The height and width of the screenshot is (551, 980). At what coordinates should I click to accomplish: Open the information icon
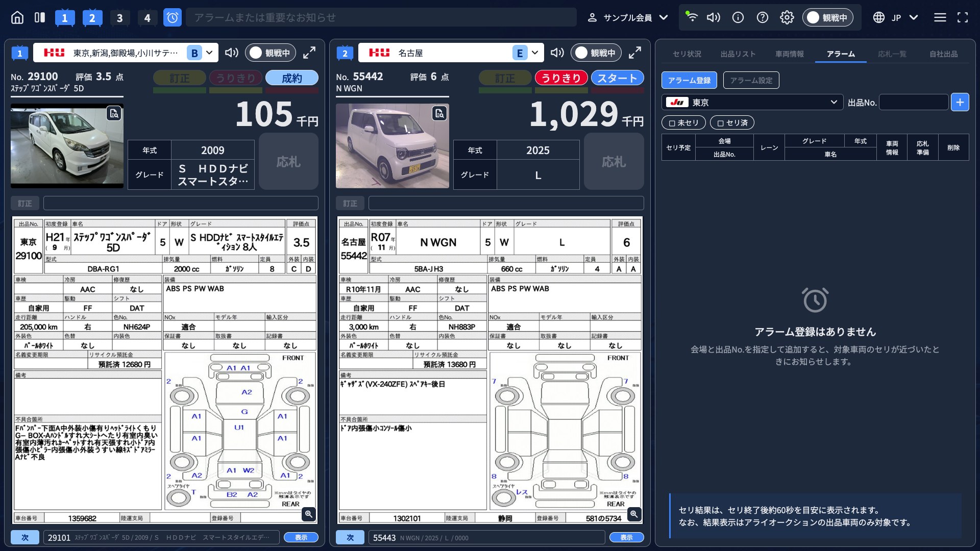(x=738, y=17)
